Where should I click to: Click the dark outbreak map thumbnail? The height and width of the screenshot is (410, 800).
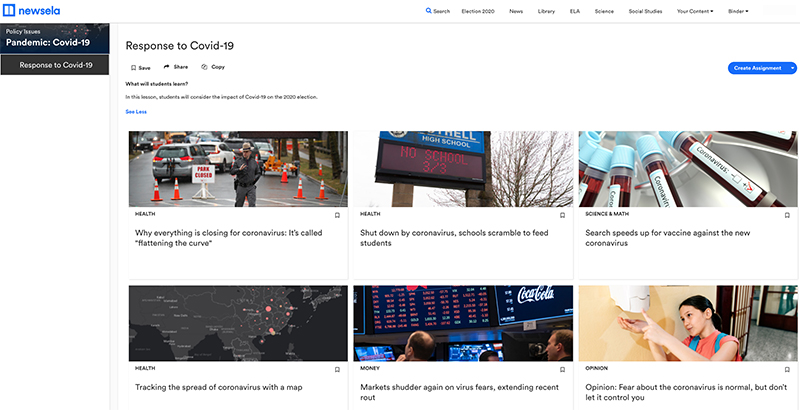pos(238,323)
